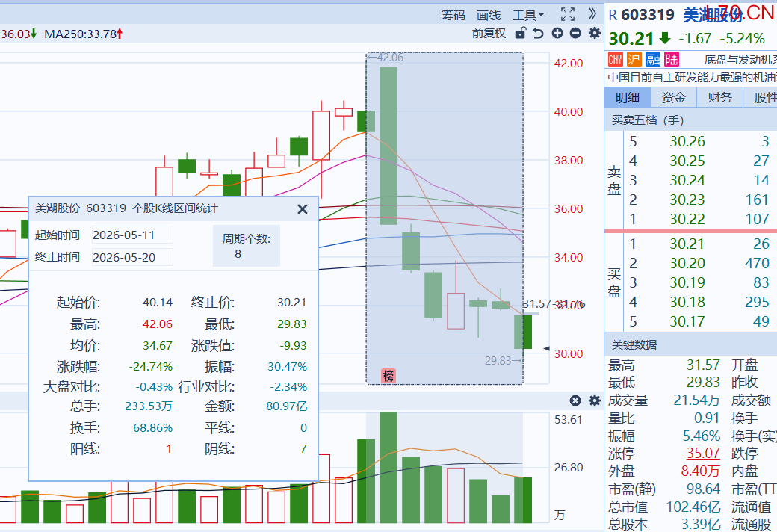Close the 个股K线区间统计 dialog
Image resolution: width=777 pixels, height=532 pixels.
[x=303, y=209]
